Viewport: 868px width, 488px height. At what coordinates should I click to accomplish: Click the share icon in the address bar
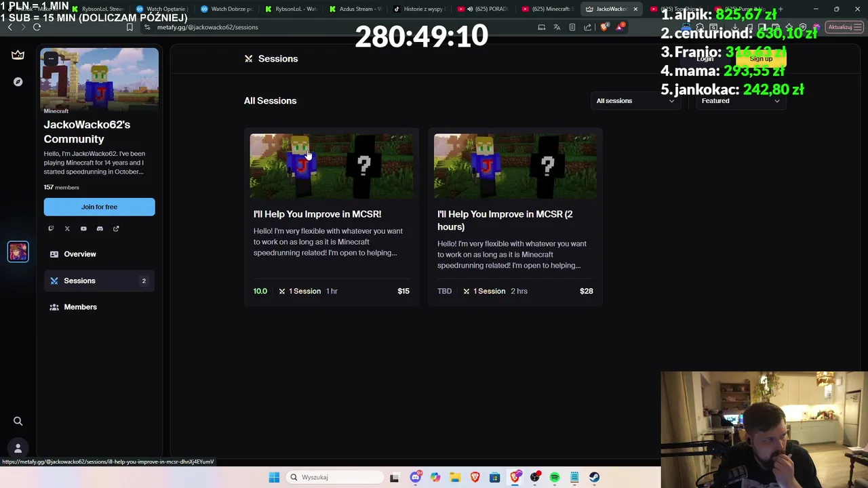click(588, 27)
